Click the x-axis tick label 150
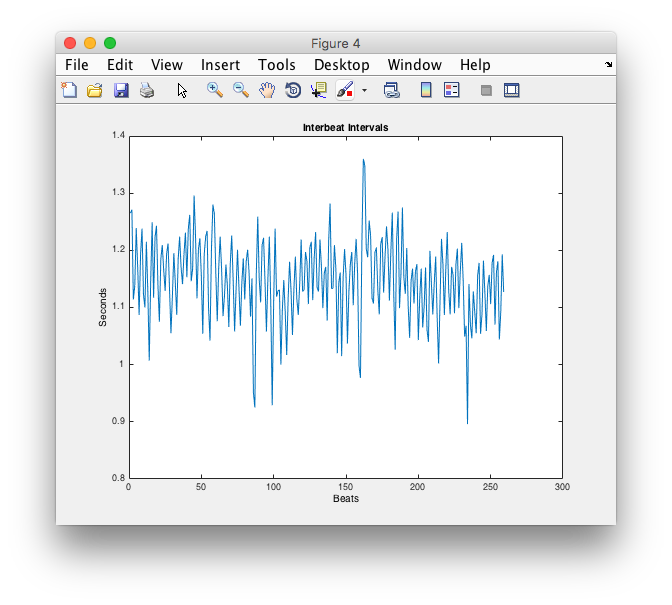 coord(345,487)
